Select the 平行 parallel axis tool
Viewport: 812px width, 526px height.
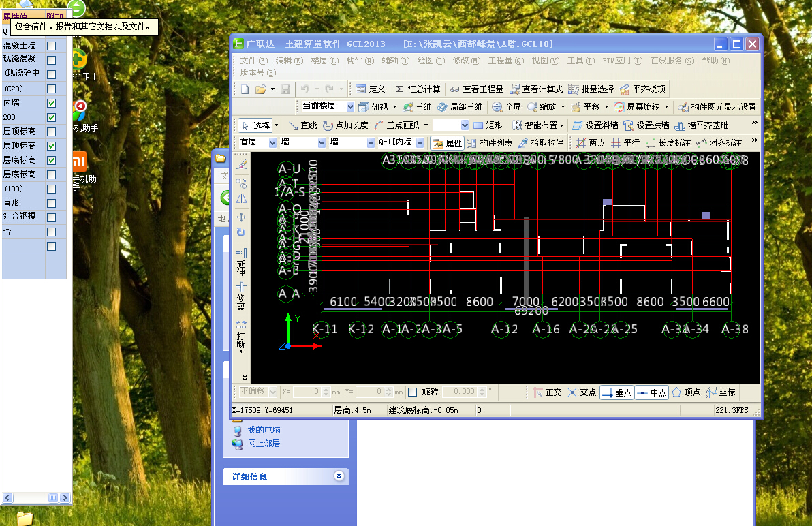625,143
